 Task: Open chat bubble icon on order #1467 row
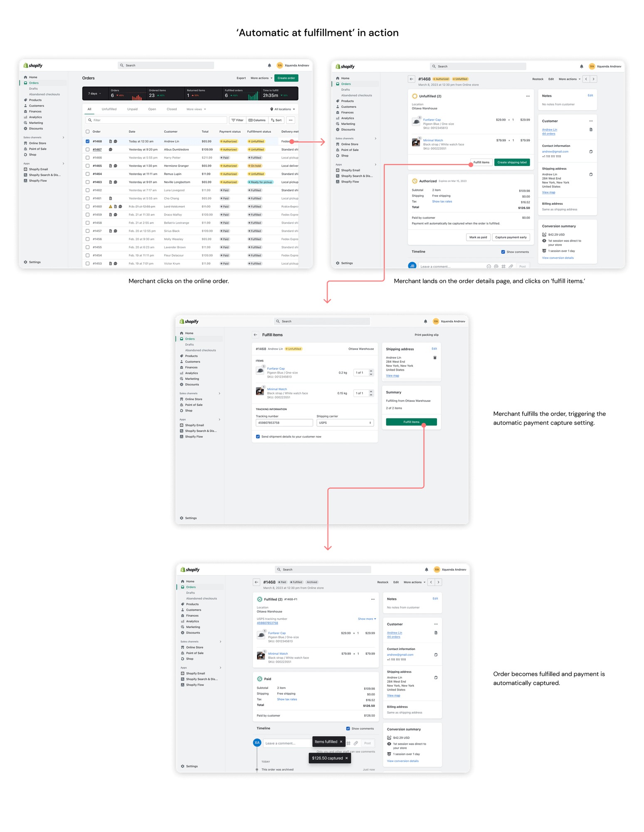pyautogui.click(x=111, y=149)
